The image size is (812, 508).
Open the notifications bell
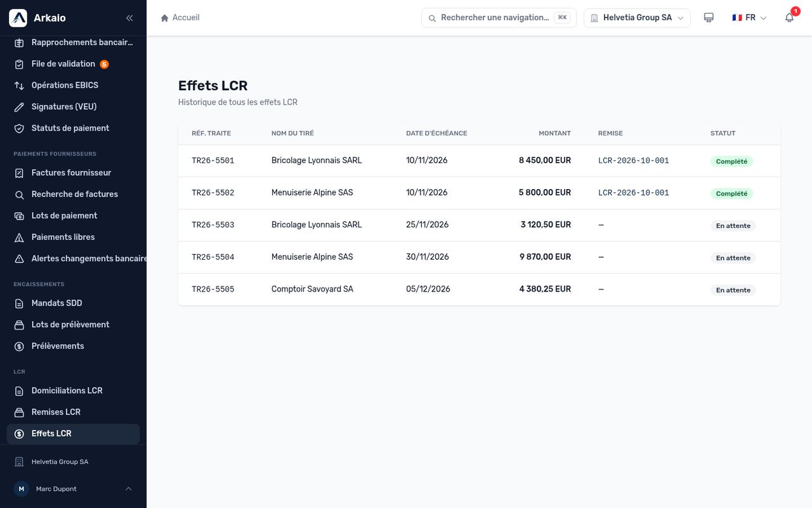point(789,18)
